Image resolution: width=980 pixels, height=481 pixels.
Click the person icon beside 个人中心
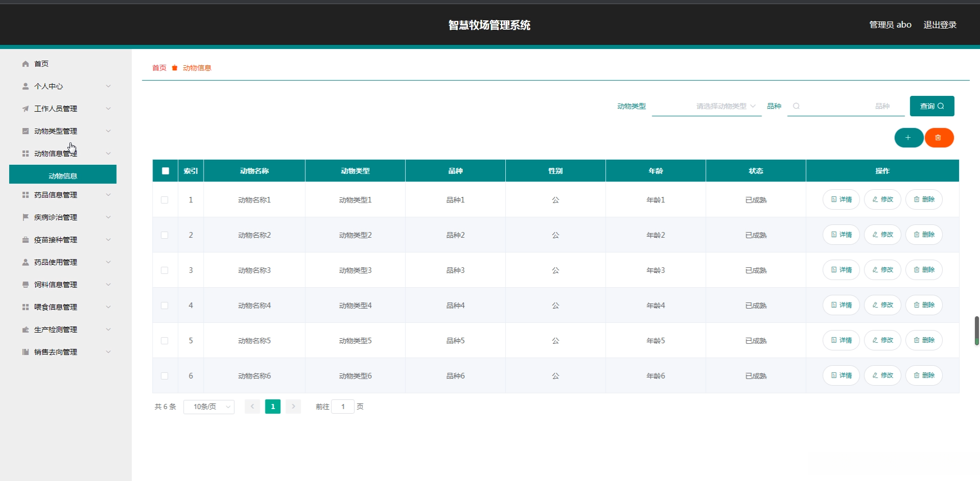(26, 86)
